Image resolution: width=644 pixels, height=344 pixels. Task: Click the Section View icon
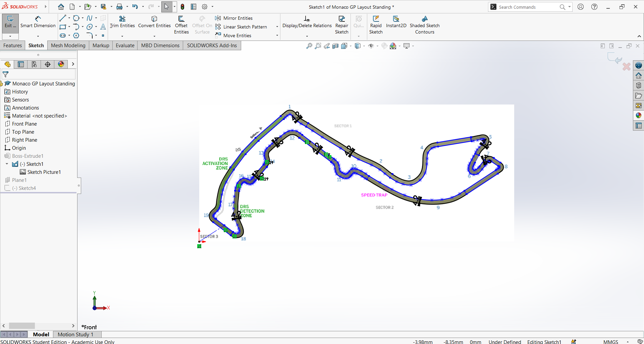click(x=335, y=46)
